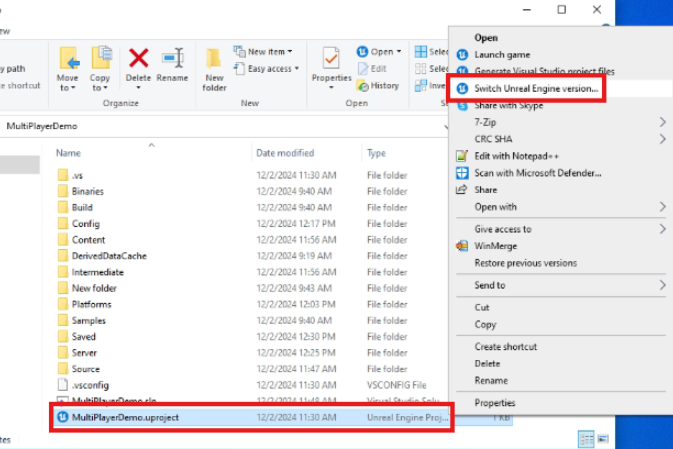Image resolution: width=673 pixels, height=449 pixels.
Task: Switch to details view using bottom-right icon
Action: coord(585,439)
